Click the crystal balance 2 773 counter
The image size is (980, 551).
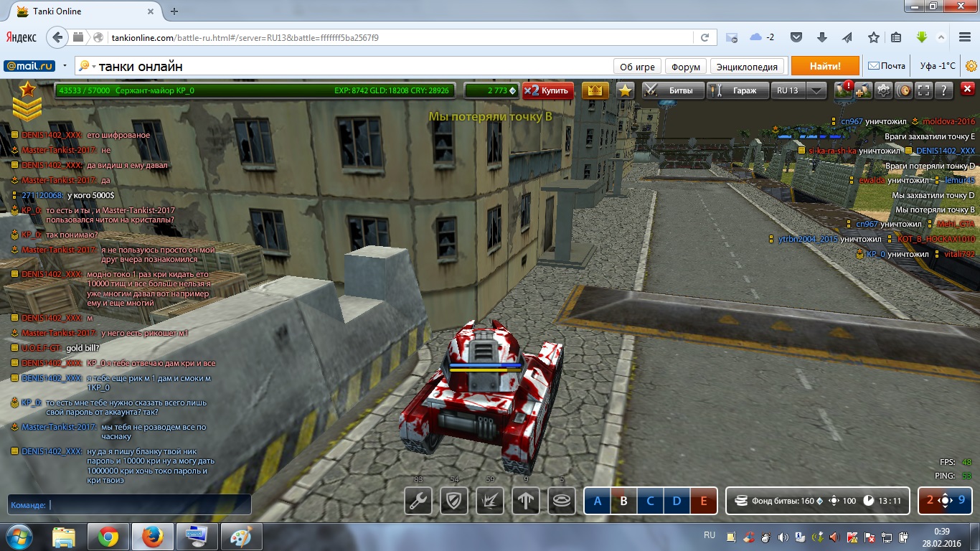click(491, 90)
